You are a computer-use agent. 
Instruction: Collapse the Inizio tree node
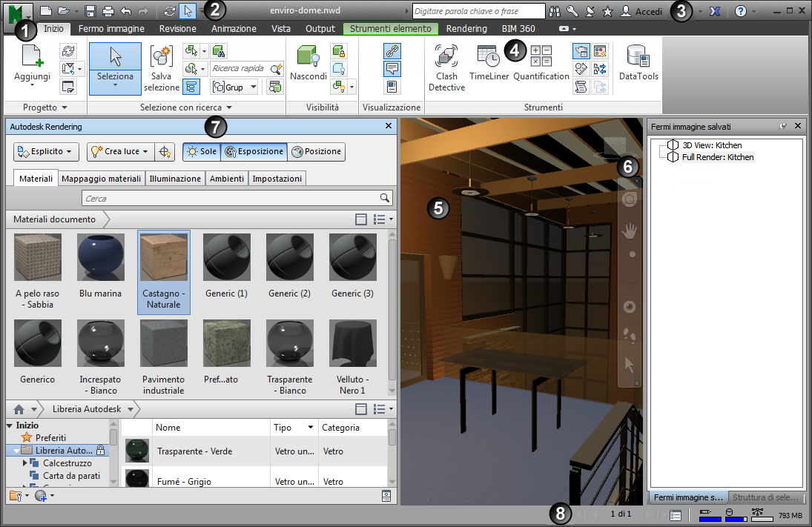pos(10,425)
